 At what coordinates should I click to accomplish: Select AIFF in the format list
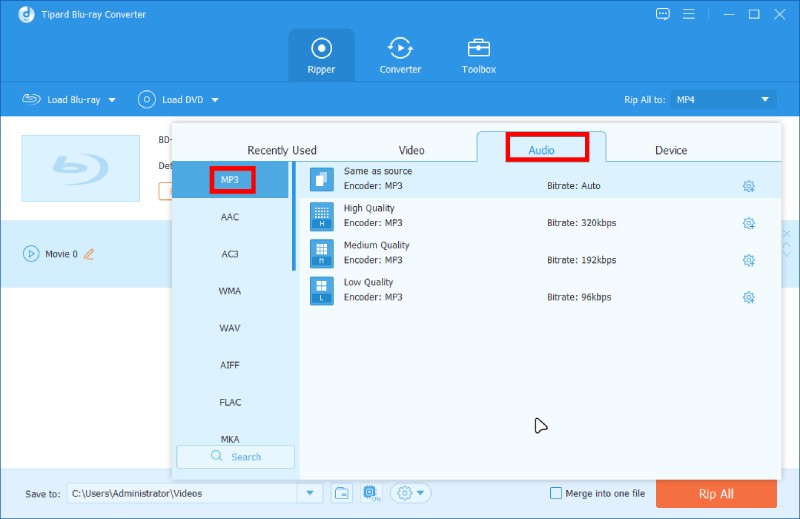[x=230, y=365]
